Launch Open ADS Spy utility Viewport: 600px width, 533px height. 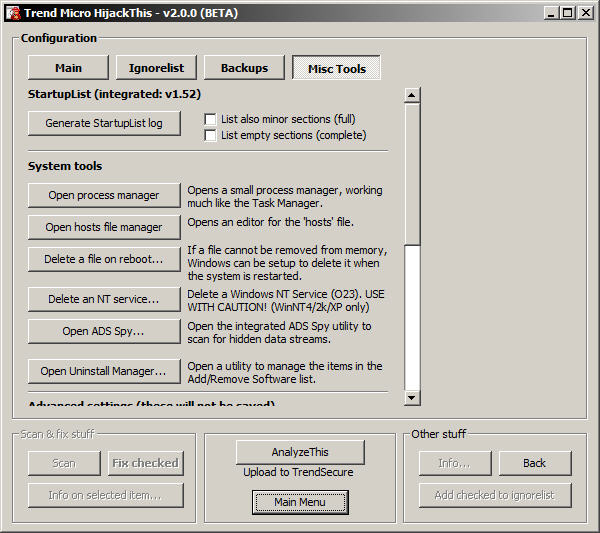pos(104,331)
